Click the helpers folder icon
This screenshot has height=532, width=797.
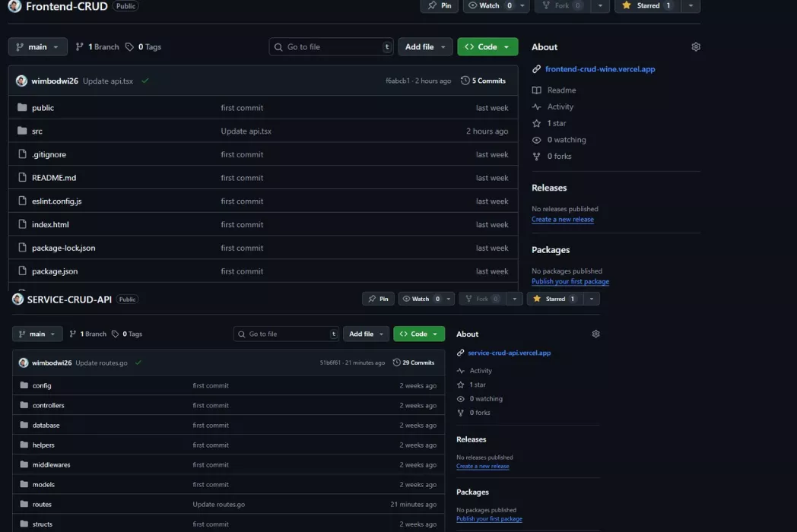(x=24, y=445)
